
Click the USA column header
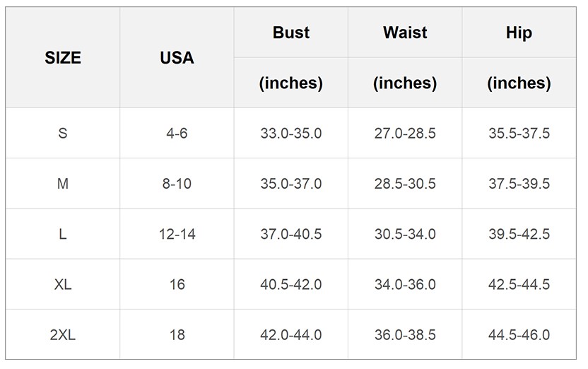point(177,57)
